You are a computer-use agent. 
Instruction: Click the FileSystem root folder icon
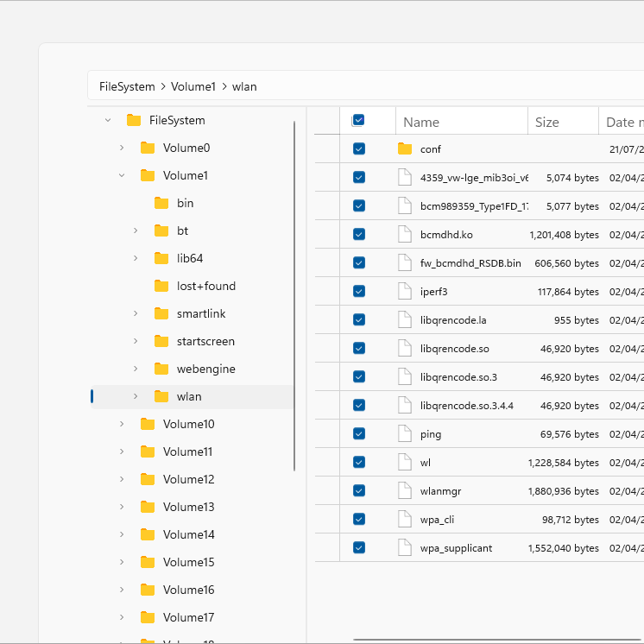(134, 120)
